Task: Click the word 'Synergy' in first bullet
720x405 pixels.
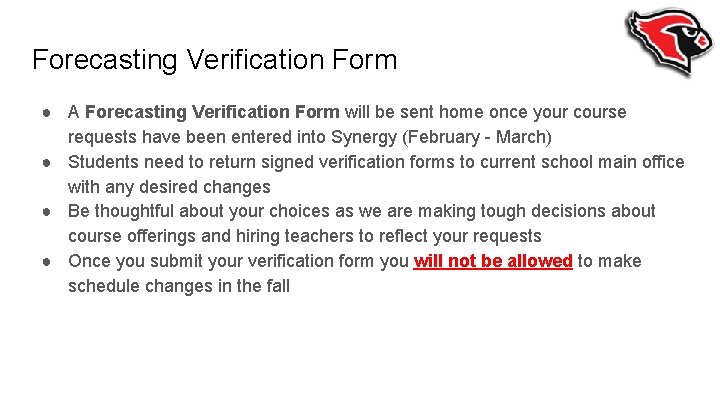Action: point(364,137)
